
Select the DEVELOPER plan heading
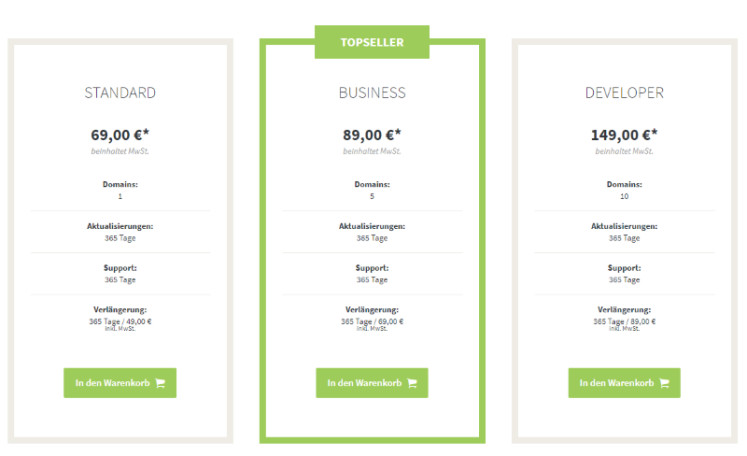coord(624,92)
